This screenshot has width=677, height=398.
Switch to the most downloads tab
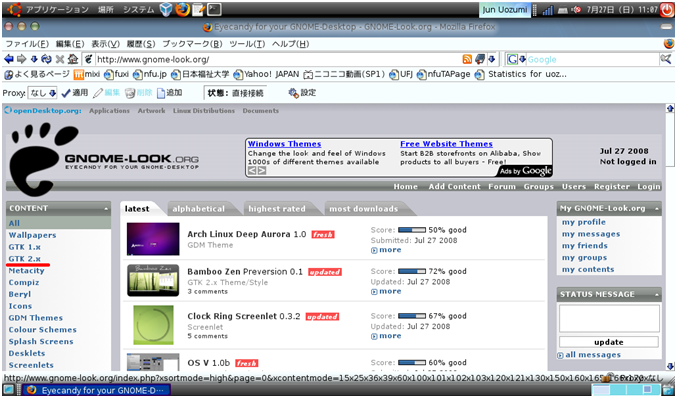pos(364,209)
